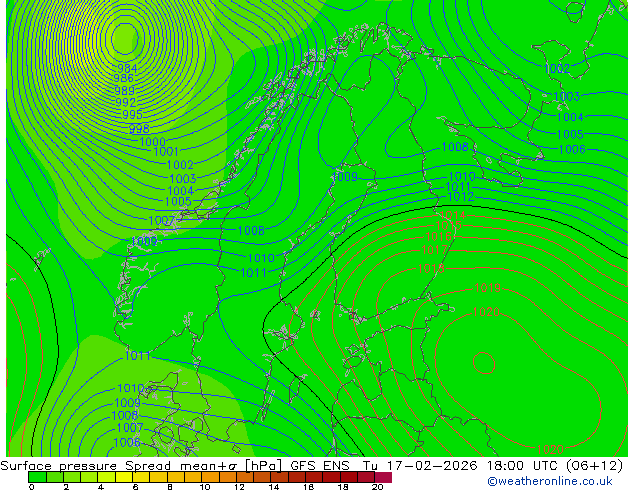This screenshot has height=490, width=634.
Task: Select the 1000 hPa contour label
Action: click(152, 142)
